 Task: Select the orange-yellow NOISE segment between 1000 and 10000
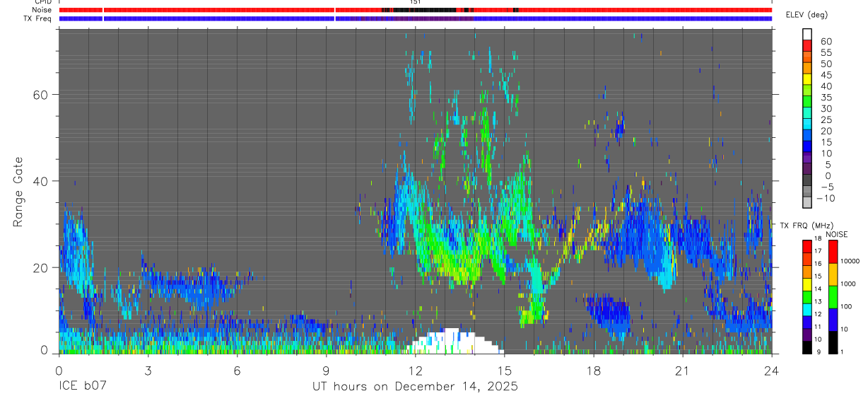click(x=833, y=274)
